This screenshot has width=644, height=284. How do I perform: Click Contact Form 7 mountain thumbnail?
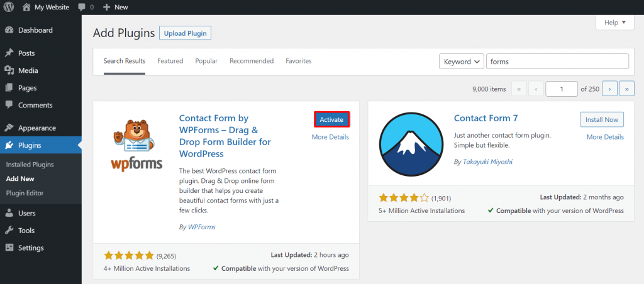(x=411, y=143)
